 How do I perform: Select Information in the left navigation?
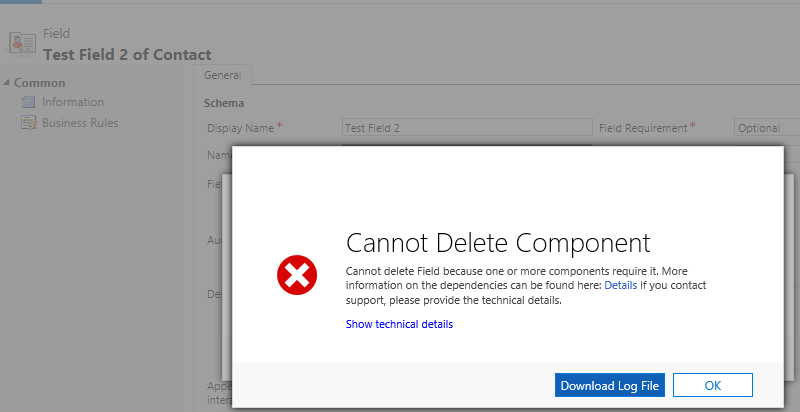pyautogui.click(x=72, y=102)
